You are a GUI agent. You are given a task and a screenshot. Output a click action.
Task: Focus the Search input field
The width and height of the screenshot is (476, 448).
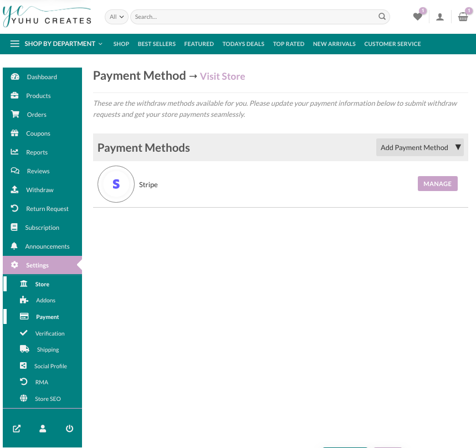(x=260, y=17)
